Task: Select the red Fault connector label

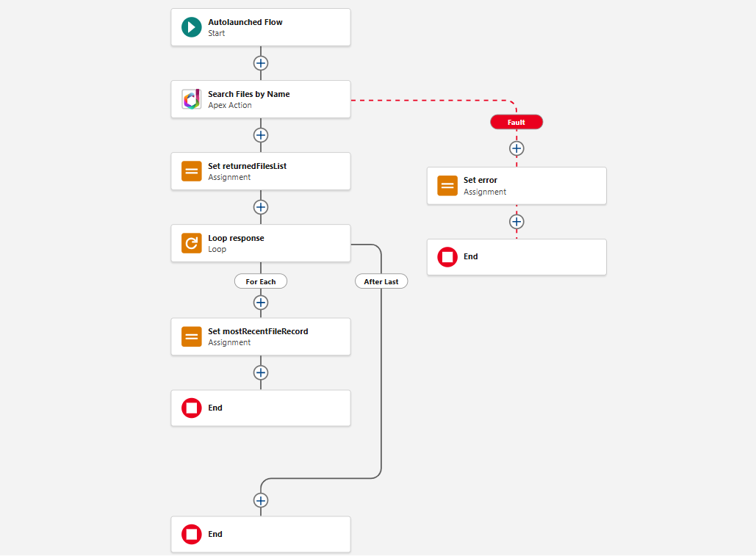Action: pos(516,122)
